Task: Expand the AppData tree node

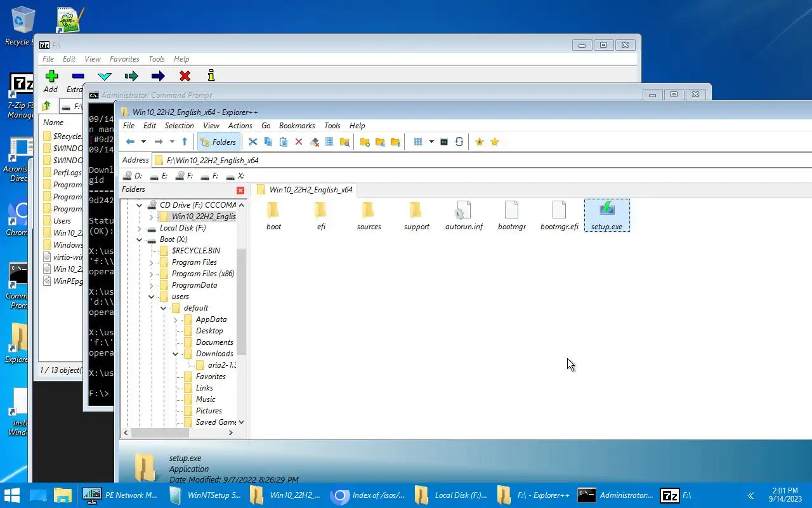Action: [x=175, y=319]
